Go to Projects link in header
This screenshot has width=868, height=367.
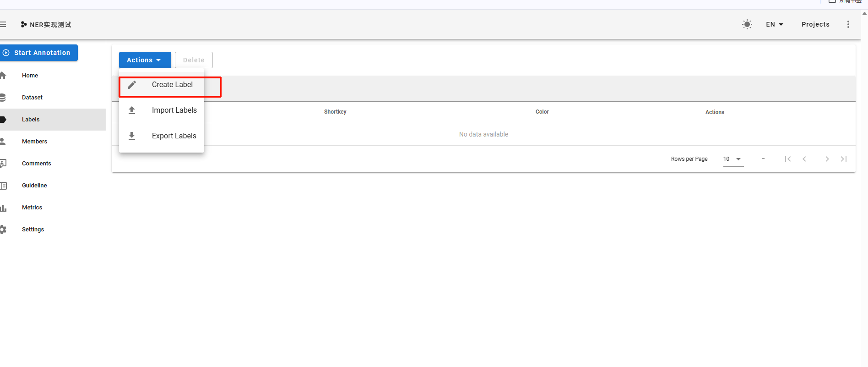tap(815, 24)
